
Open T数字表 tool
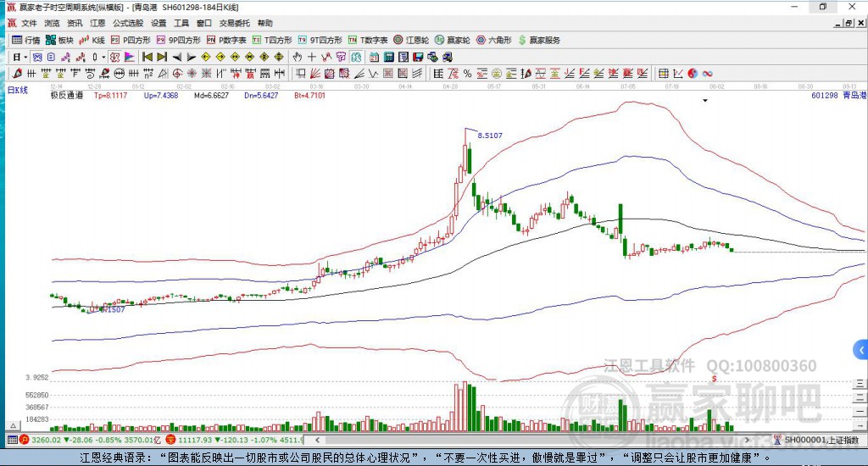(x=368, y=40)
